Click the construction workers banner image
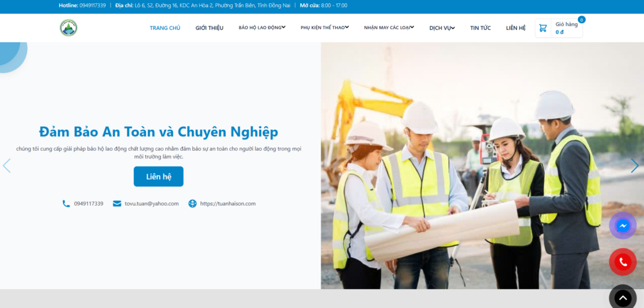The image size is (644, 308). (x=482, y=165)
